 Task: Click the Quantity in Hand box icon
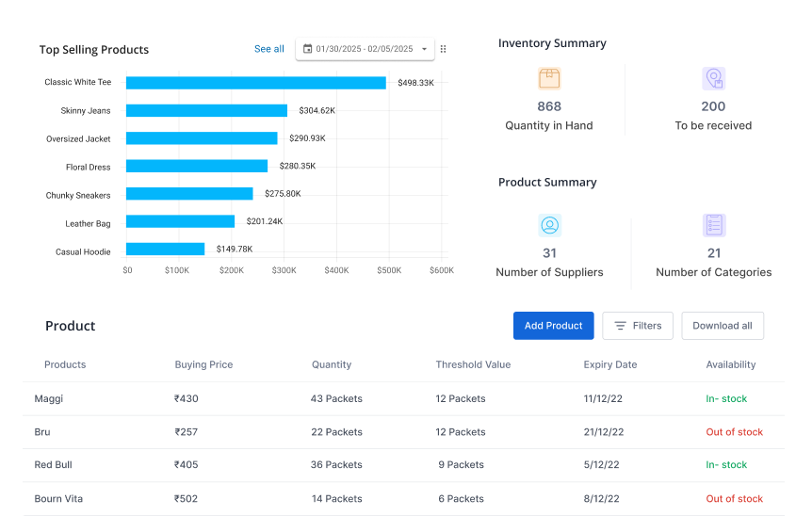point(548,79)
